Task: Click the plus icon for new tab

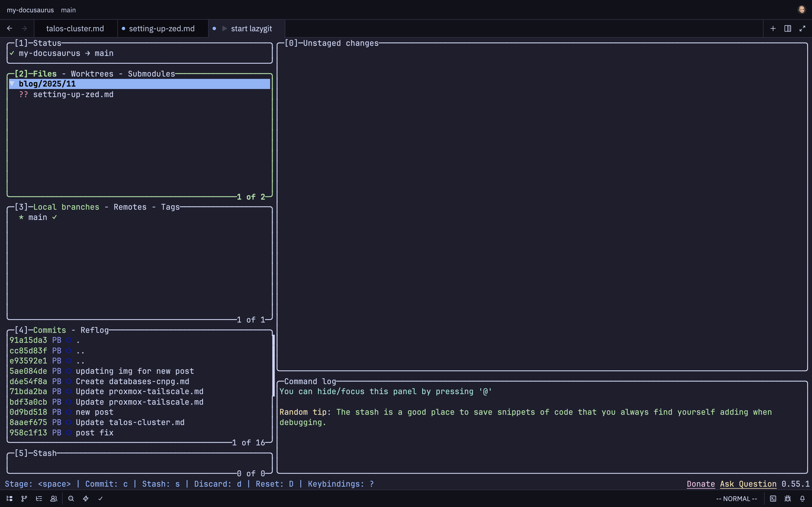Action: pyautogui.click(x=773, y=28)
